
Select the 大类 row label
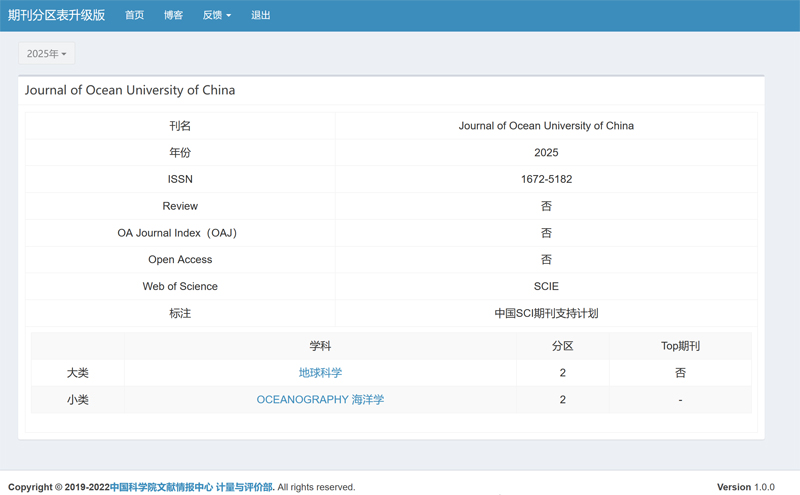click(78, 373)
